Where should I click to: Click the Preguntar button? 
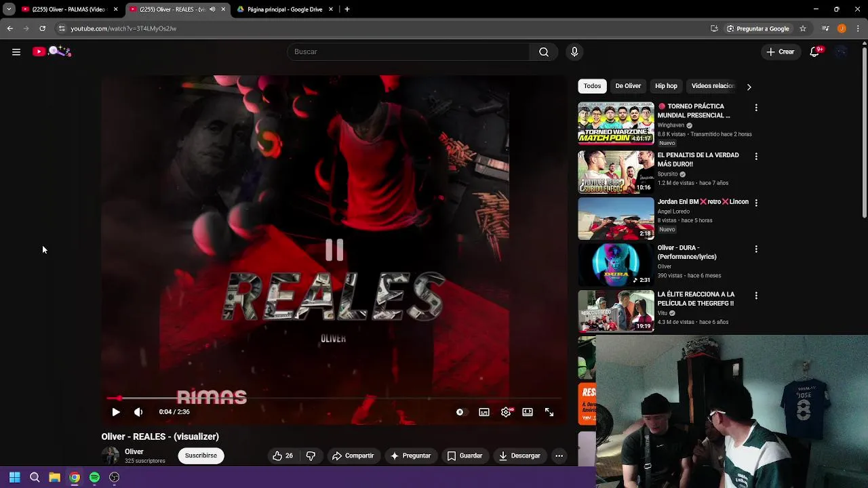point(410,455)
